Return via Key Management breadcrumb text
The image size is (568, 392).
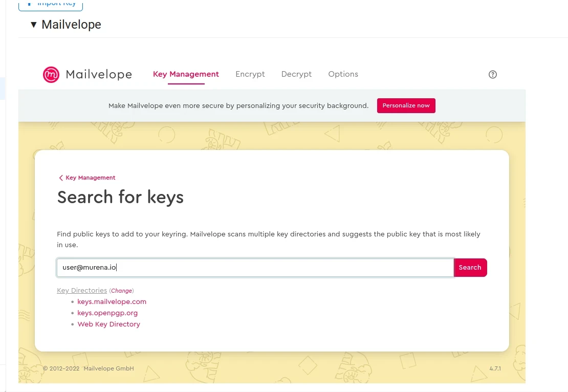pos(91,178)
